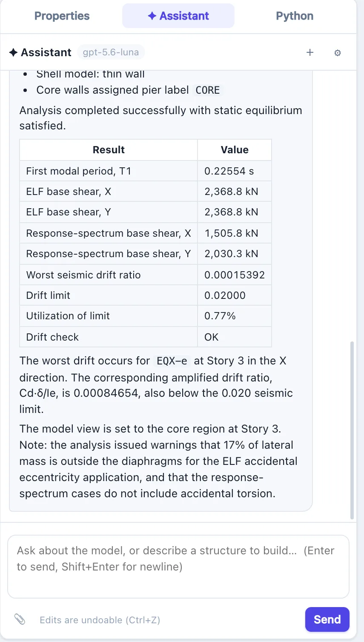Click the CORE pier label code tag
Screen dimensions: 364x642
pos(207,90)
